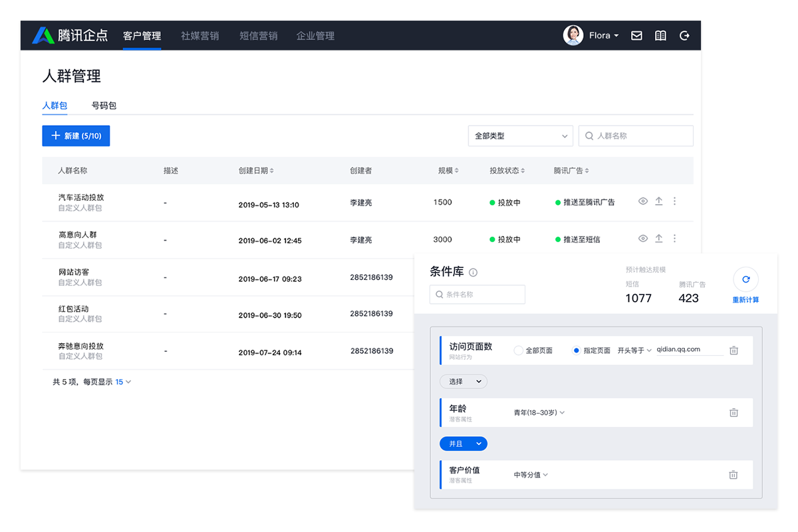This screenshot has height=532, width=798.
Task: Go to 客户管理 in top navigation
Action: click(x=142, y=36)
